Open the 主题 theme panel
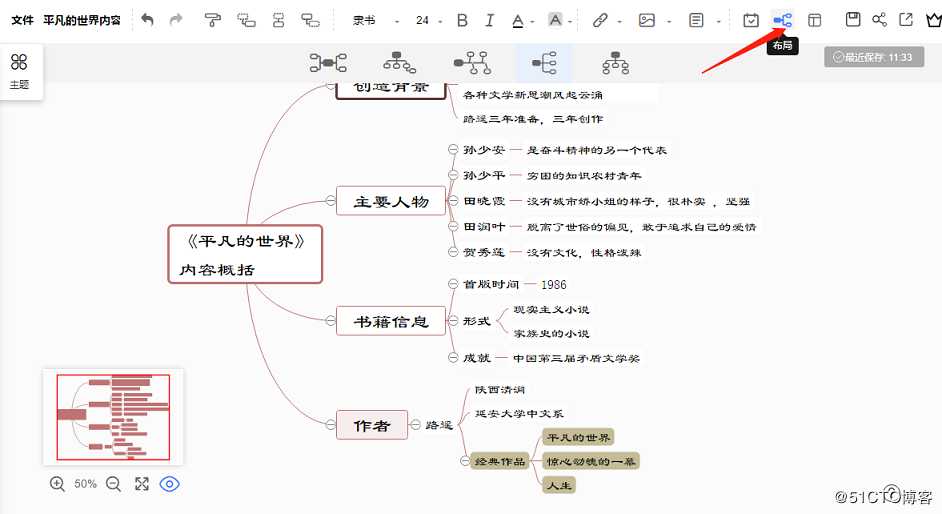The image size is (942, 514). point(19,71)
